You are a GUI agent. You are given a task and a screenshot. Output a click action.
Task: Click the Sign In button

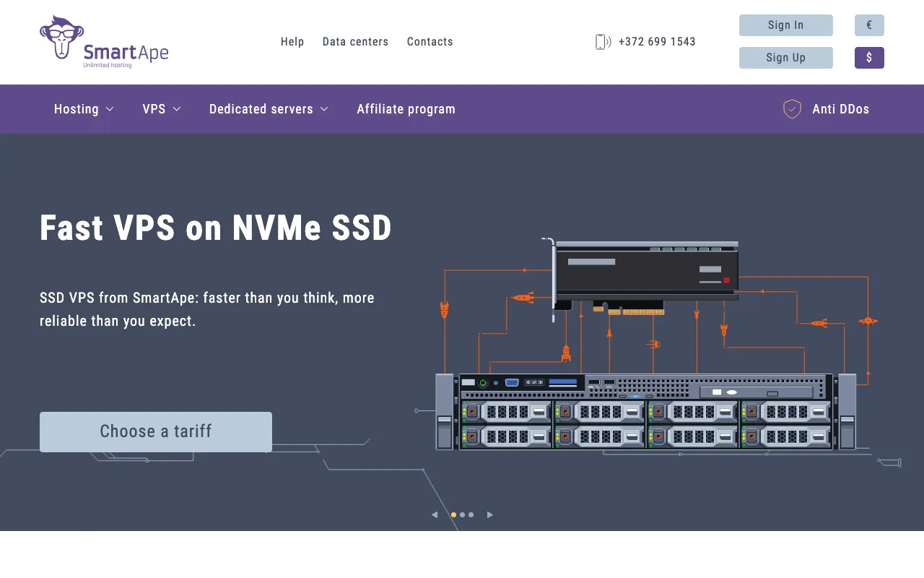pyautogui.click(x=786, y=25)
